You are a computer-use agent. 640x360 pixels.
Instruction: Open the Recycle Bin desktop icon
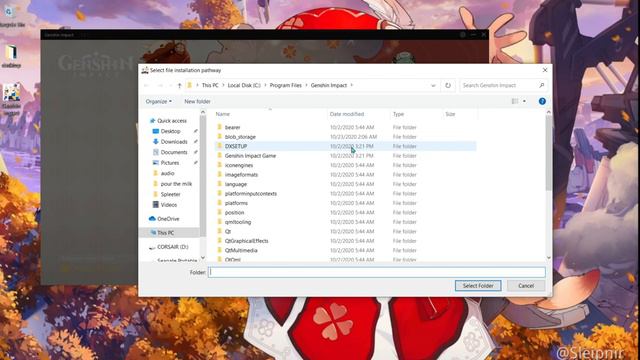click(x=9, y=16)
